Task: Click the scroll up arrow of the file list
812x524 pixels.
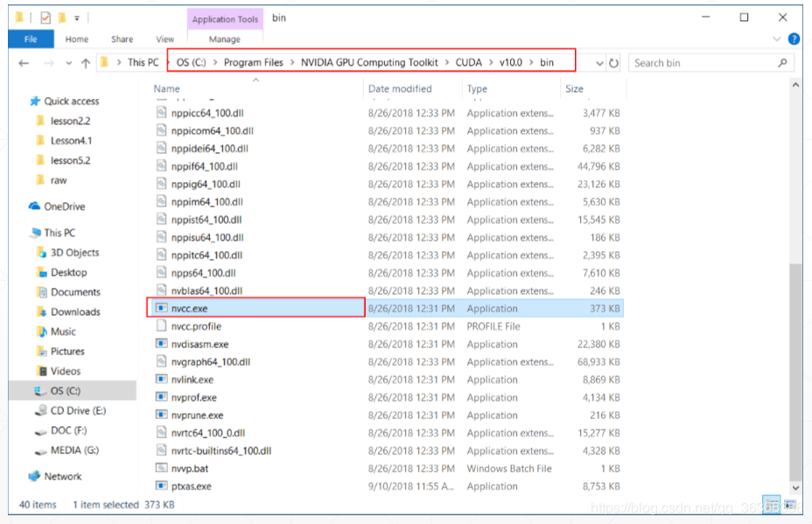Action: tap(795, 84)
